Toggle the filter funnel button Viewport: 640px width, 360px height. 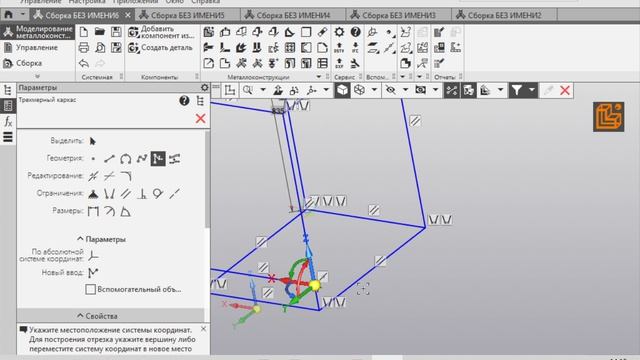click(517, 90)
